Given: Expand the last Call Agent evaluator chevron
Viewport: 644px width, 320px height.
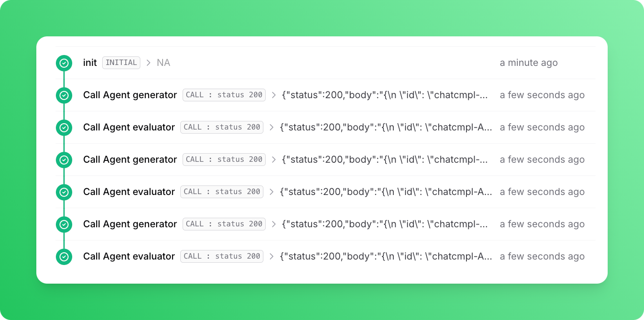Looking at the screenshot, I should [x=272, y=256].
